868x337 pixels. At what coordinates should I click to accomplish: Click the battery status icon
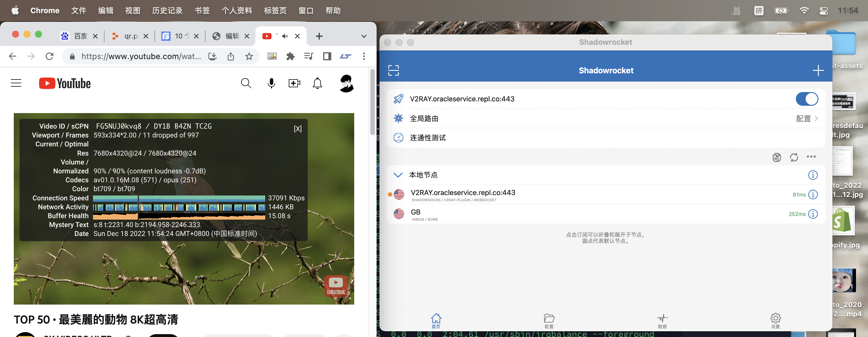(x=781, y=10)
